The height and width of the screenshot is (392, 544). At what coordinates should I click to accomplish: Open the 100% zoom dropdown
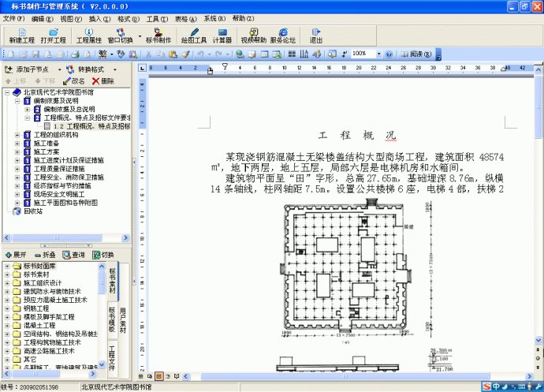pyautogui.click(x=378, y=54)
